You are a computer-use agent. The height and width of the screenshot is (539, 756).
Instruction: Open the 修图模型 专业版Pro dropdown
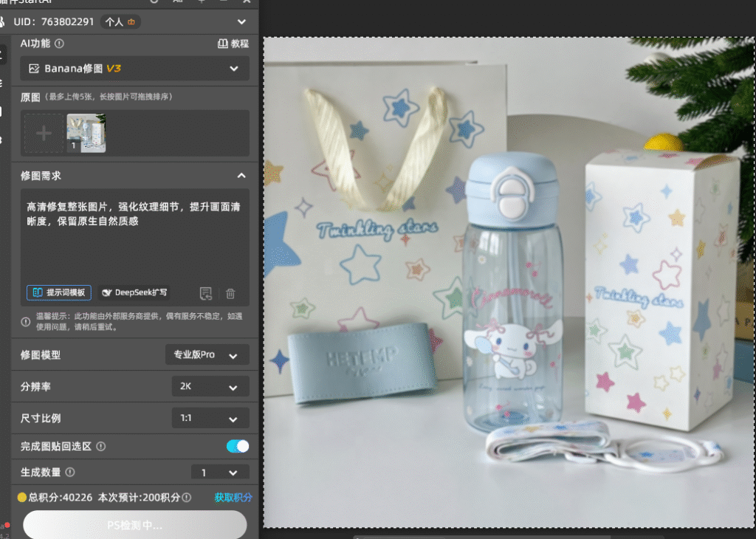coord(207,355)
